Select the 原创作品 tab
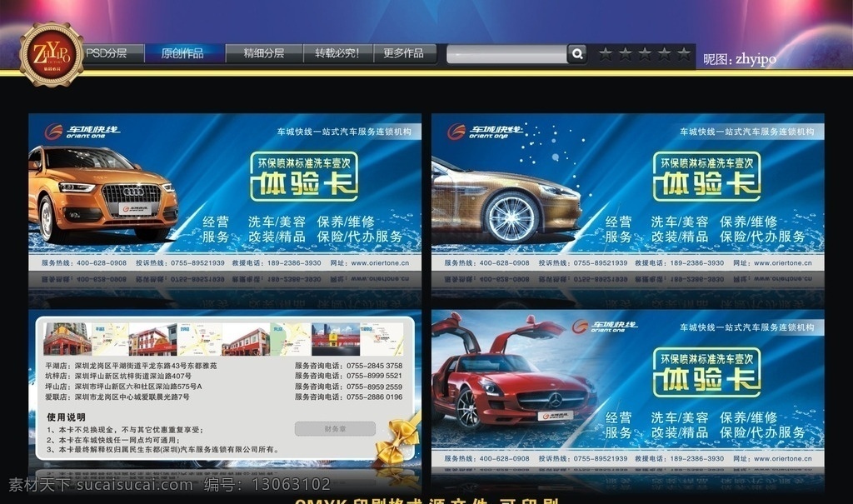 (183, 53)
